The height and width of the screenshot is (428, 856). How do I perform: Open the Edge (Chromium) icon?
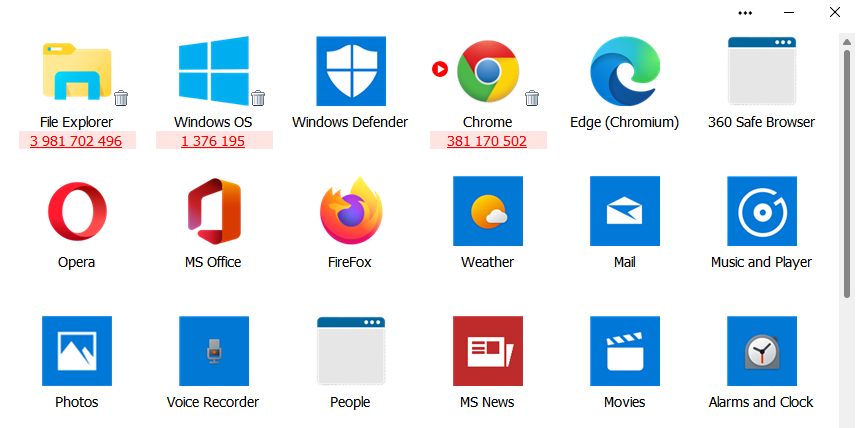(x=624, y=72)
